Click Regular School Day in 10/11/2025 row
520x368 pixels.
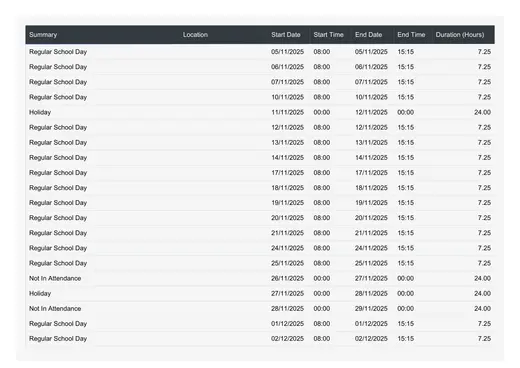click(x=58, y=97)
